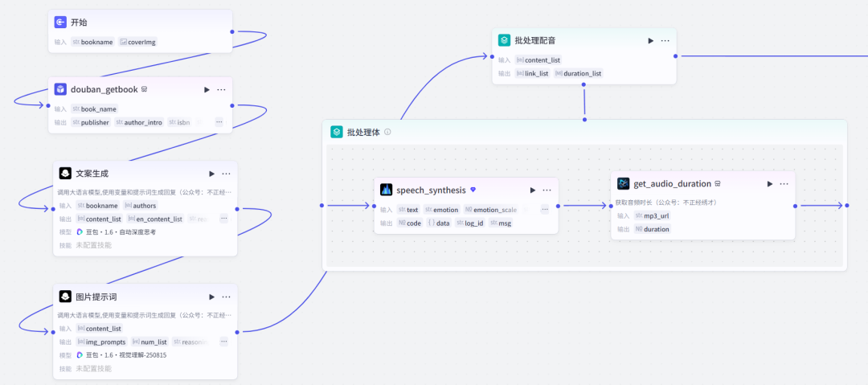Image resolution: width=868 pixels, height=385 pixels.
Task: Expand hidden output parameters in 文案生成 node
Action: pyautogui.click(x=223, y=219)
